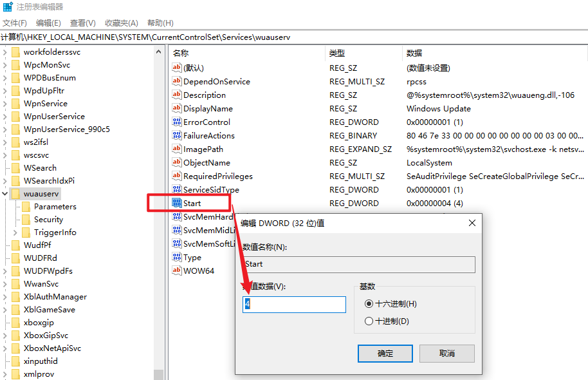Click the 0x00000004 (4) data value
Viewport: 588px width, 380px height.
[435, 203]
